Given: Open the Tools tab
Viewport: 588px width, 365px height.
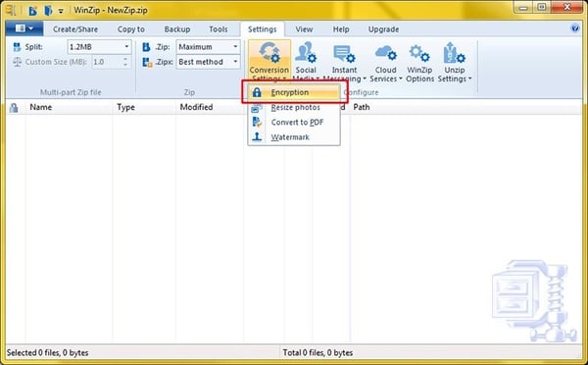Looking at the screenshot, I should [x=219, y=29].
